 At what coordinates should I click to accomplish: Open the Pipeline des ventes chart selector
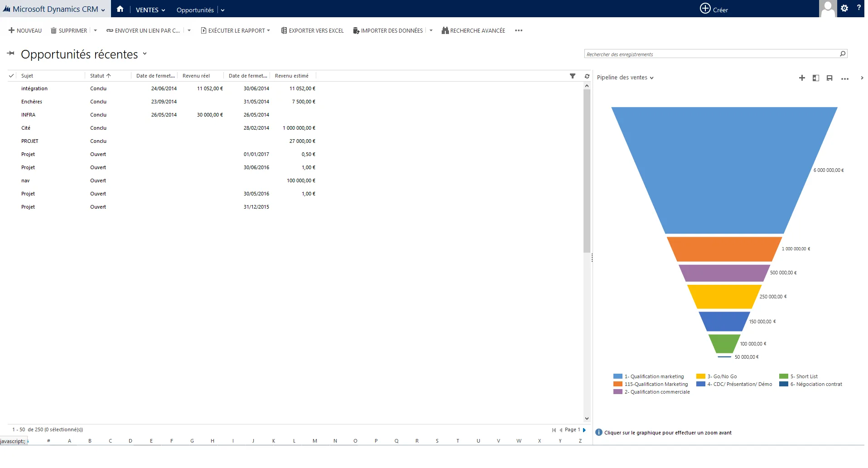625,78
